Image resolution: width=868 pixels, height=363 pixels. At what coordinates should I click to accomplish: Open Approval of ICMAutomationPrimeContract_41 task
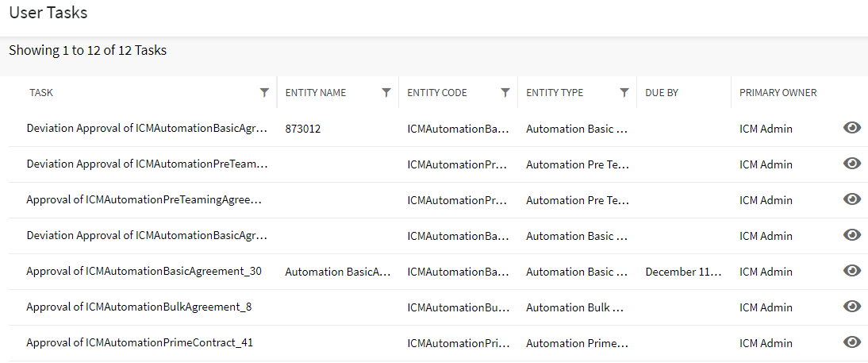(x=140, y=343)
